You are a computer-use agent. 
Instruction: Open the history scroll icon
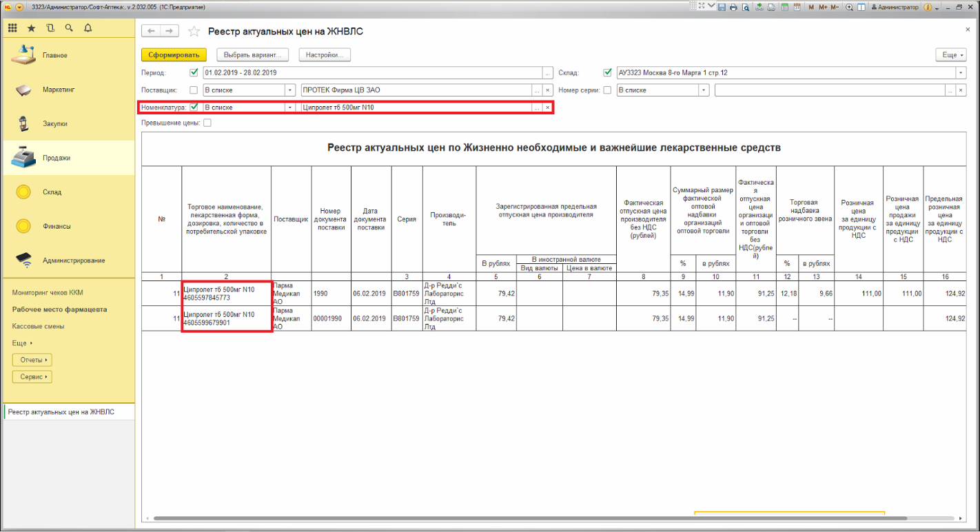point(50,28)
